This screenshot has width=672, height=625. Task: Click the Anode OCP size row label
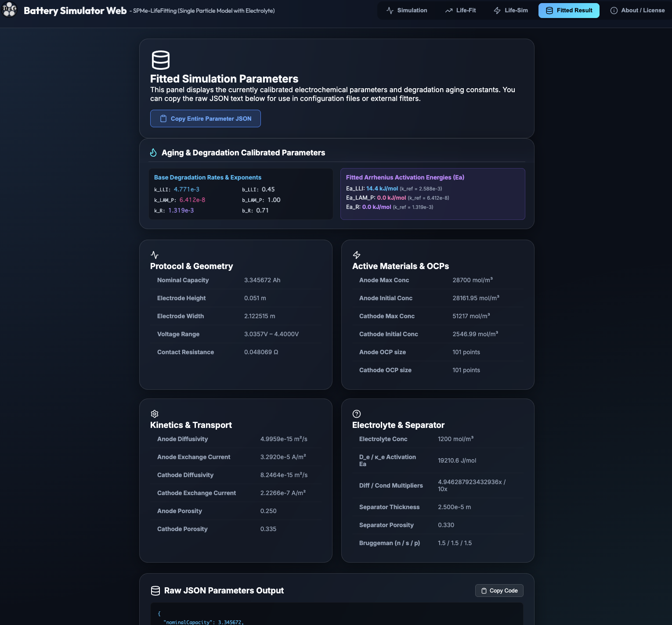[x=383, y=352]
